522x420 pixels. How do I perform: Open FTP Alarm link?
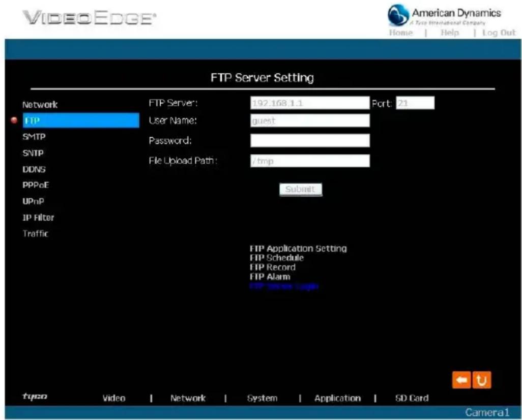click(x=270, y=277)
